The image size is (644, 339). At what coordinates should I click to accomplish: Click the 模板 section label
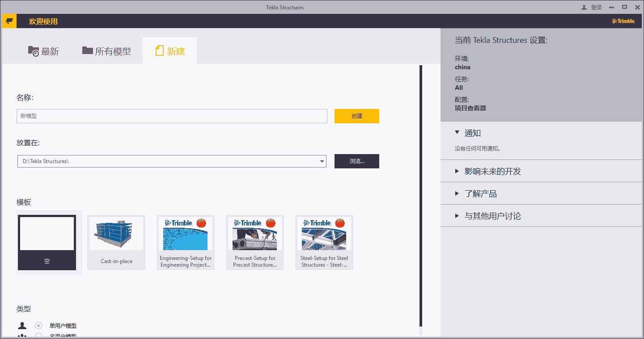(24, 202)
